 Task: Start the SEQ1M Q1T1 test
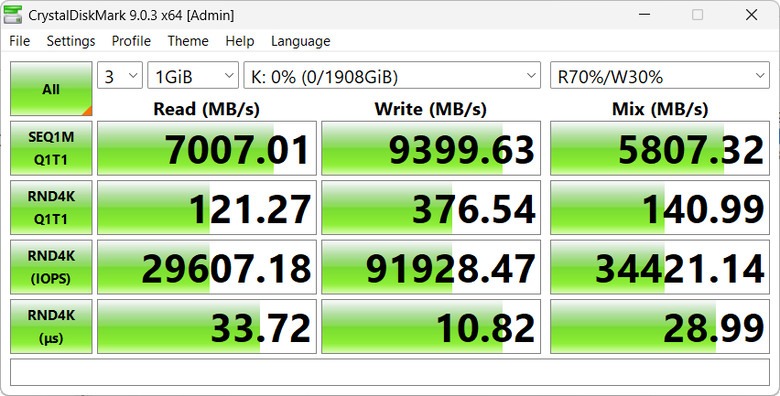51,148
